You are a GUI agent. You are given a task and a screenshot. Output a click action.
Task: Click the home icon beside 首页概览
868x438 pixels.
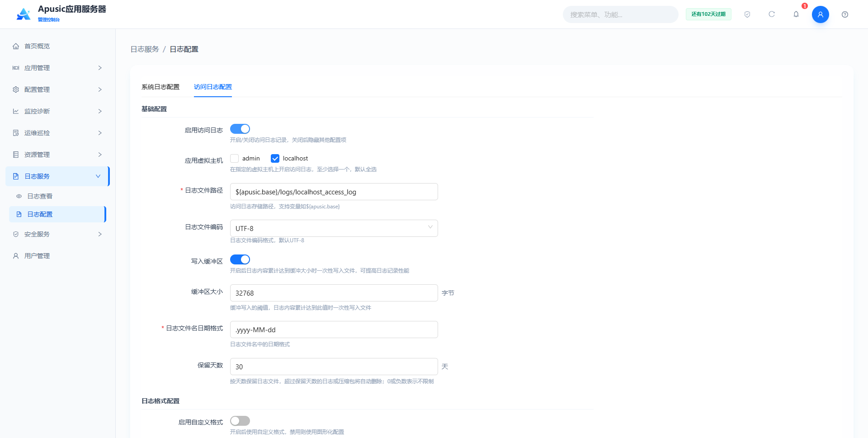16,46
